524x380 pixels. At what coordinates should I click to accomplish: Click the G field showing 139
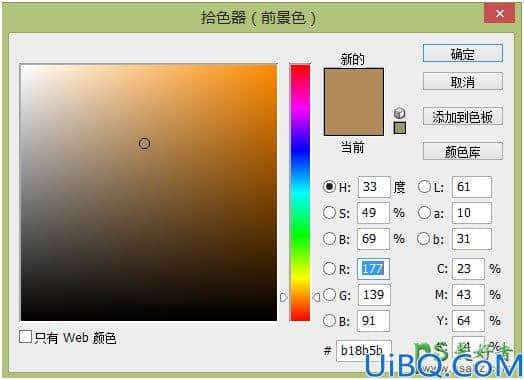374,295
